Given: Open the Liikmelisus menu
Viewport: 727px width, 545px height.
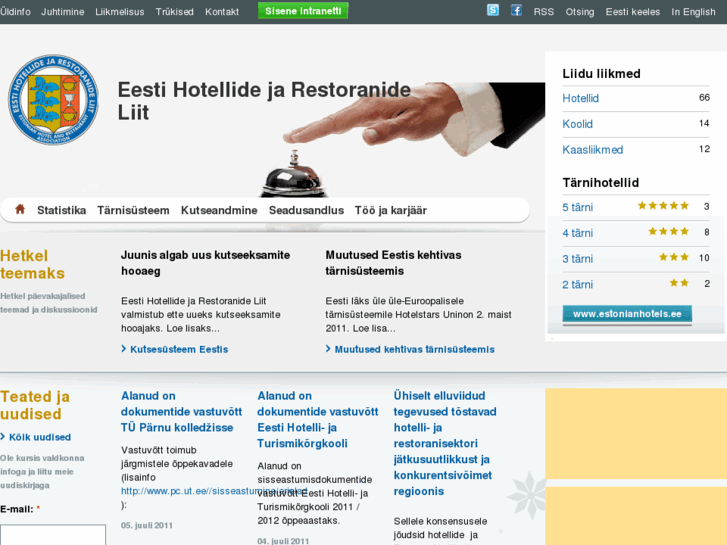Looking at the screenshot, I should [120, 12].
